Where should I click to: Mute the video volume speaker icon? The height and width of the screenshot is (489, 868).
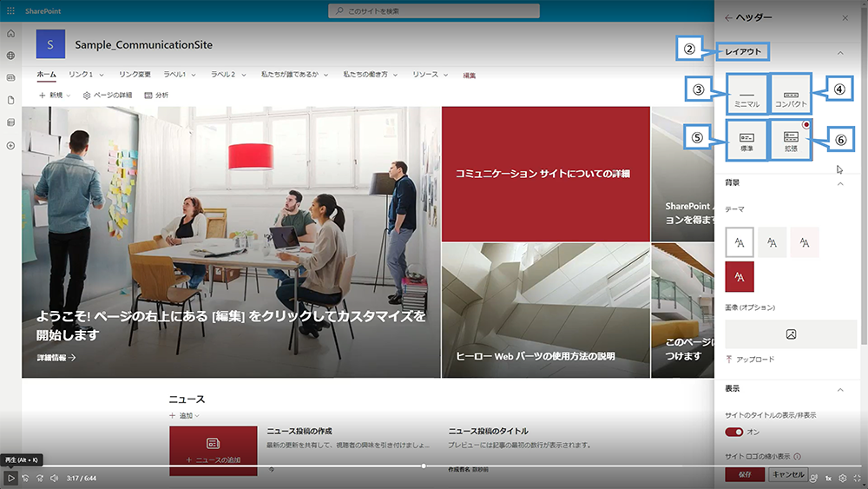(x=54, y=478)
